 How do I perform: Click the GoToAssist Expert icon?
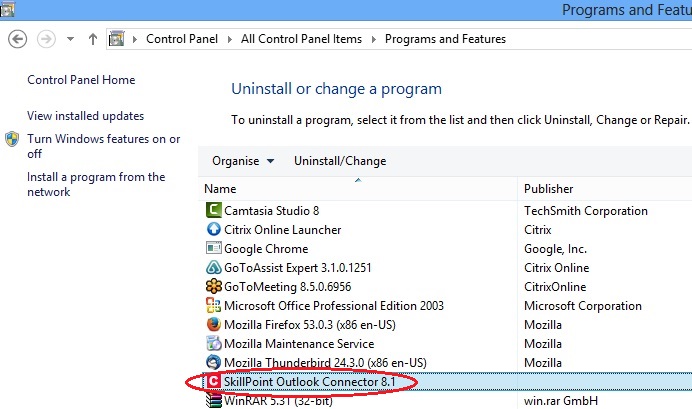[x=214, y=267]
